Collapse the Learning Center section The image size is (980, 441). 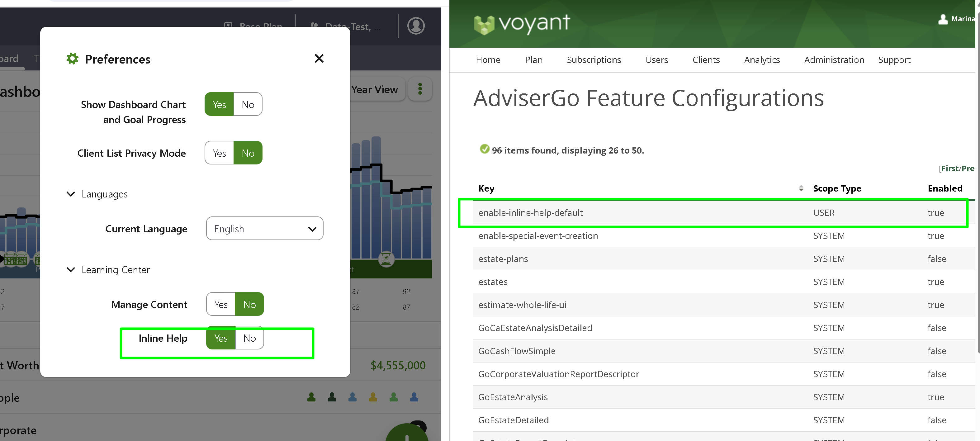71,270
